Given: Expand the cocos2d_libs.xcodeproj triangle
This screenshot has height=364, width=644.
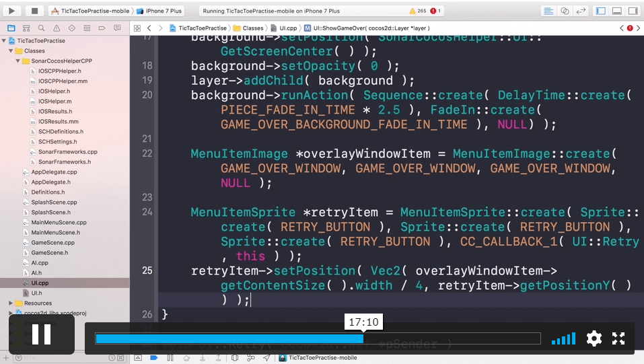Looking at the screenshot, I should pos(11,313).
